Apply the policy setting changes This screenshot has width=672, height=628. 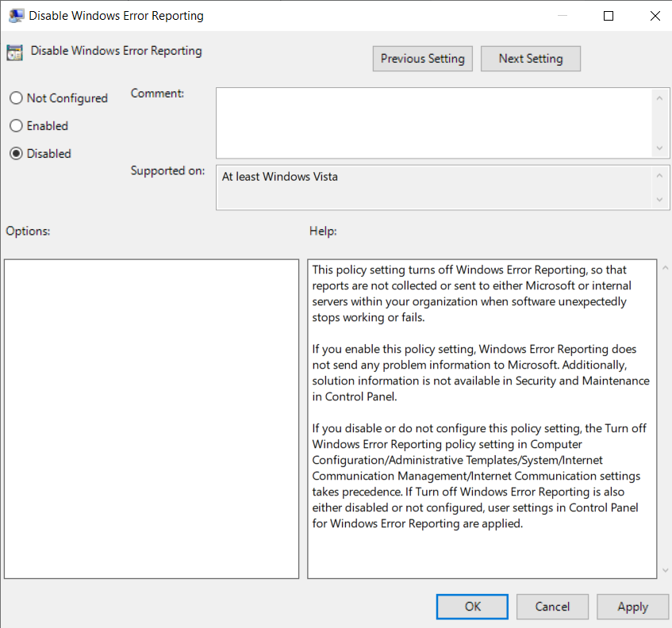[632, 607]
